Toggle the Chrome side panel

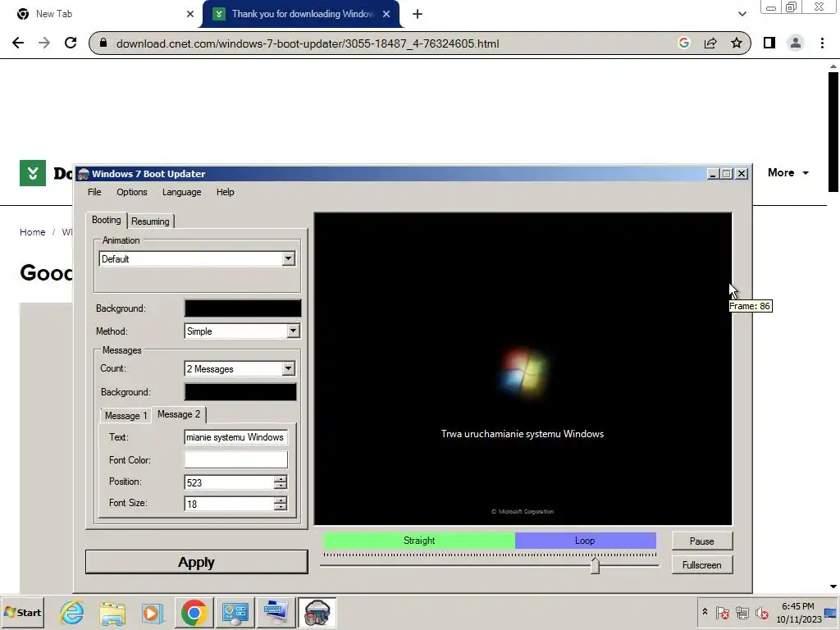point(769,43)
